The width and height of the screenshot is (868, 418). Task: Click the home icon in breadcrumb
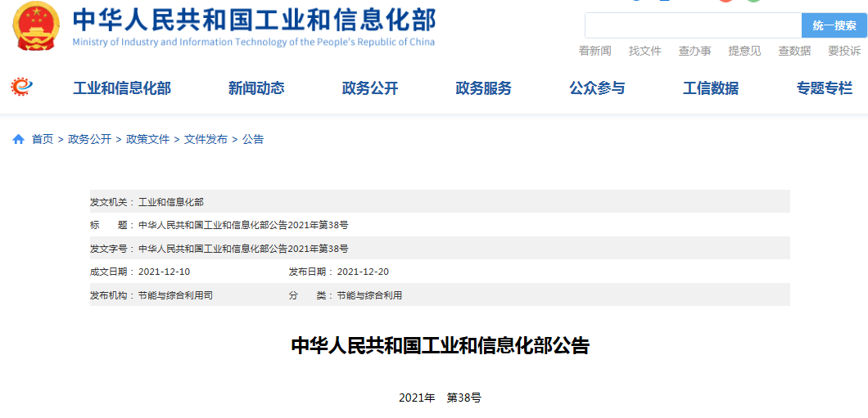[x=18, y=140]
